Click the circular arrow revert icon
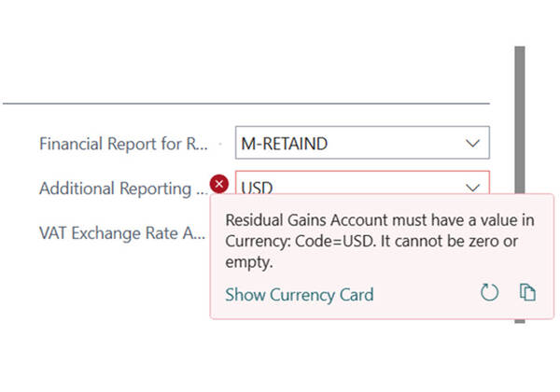The width and height of the screenshot is (560, 392). pos(490,293)
